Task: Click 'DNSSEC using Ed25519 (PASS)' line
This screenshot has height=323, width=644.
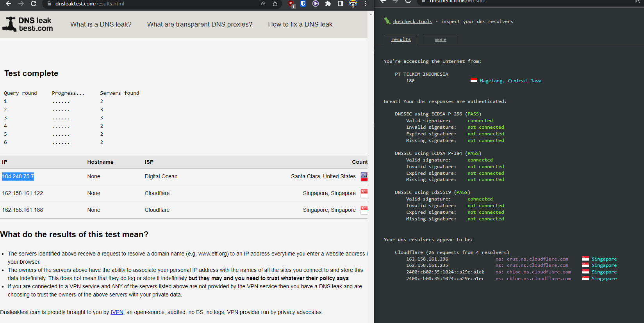Action: tap(432, 192)
